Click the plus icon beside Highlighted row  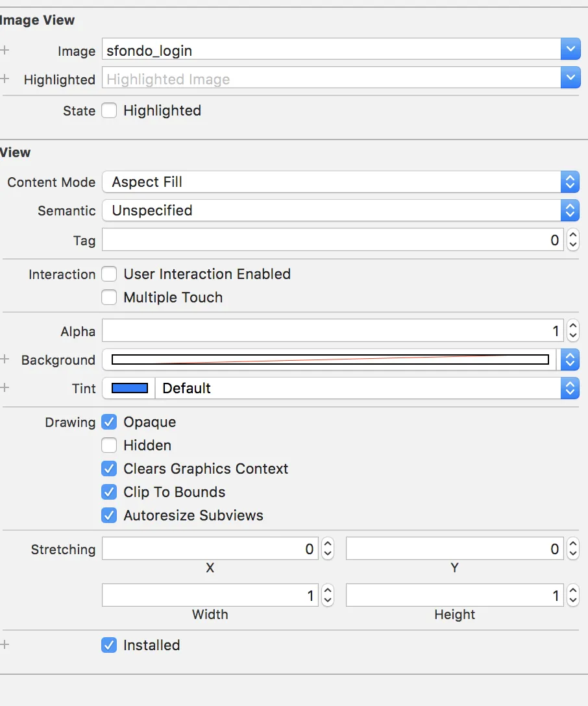coord(5,79)
